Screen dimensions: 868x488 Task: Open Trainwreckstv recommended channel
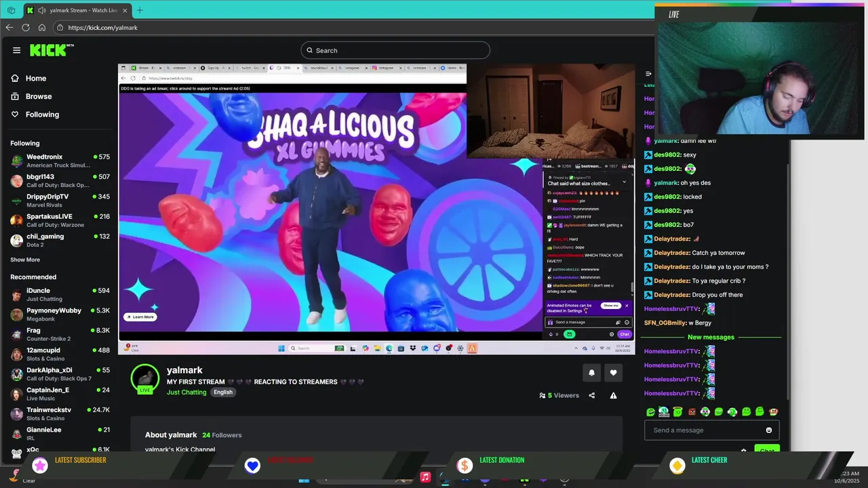coord(60,413)
